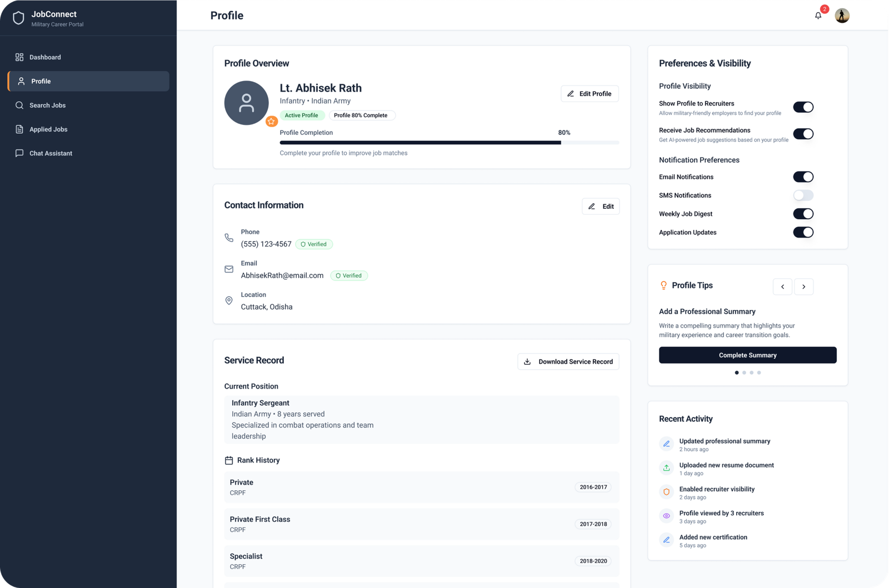Viewport: 889px width, 588px height.
Task: Click the lightbulb icon in Profile Tips
Action: point(663,285)
